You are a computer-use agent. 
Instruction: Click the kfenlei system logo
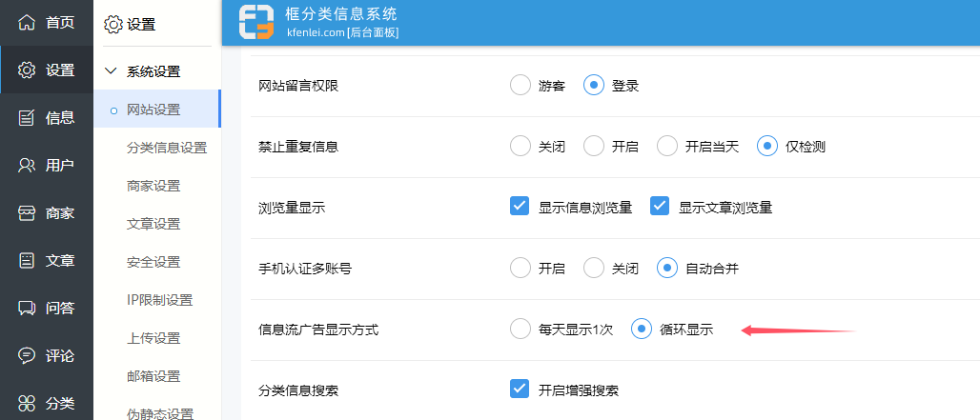click(x=256, y=23)
